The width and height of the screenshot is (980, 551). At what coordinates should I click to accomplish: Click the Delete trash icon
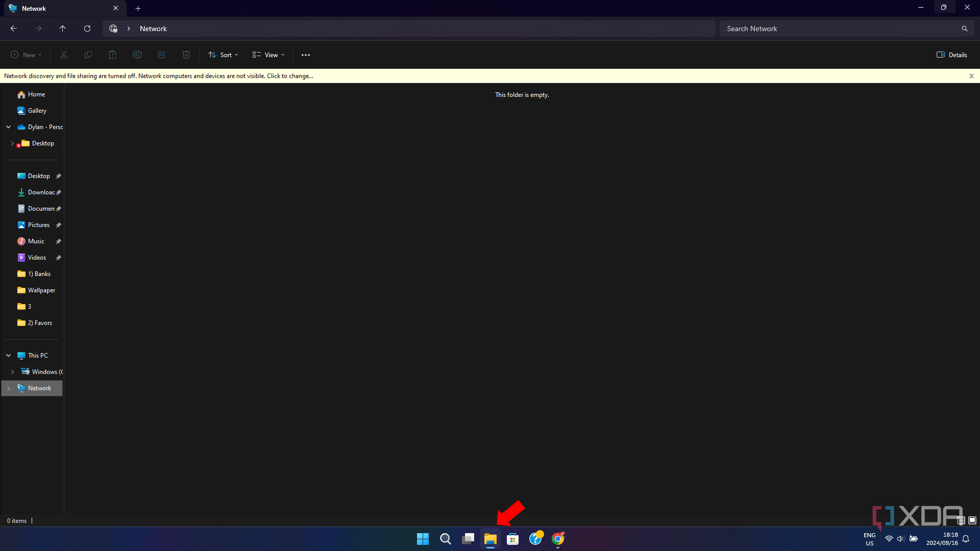click(x=186, y=55)
